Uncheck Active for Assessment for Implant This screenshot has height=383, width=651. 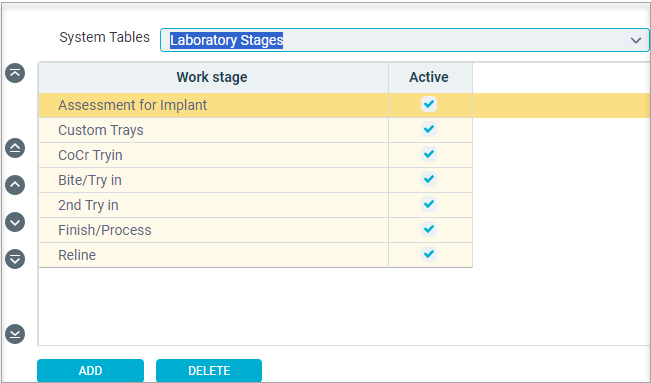(x=429, y=104)
